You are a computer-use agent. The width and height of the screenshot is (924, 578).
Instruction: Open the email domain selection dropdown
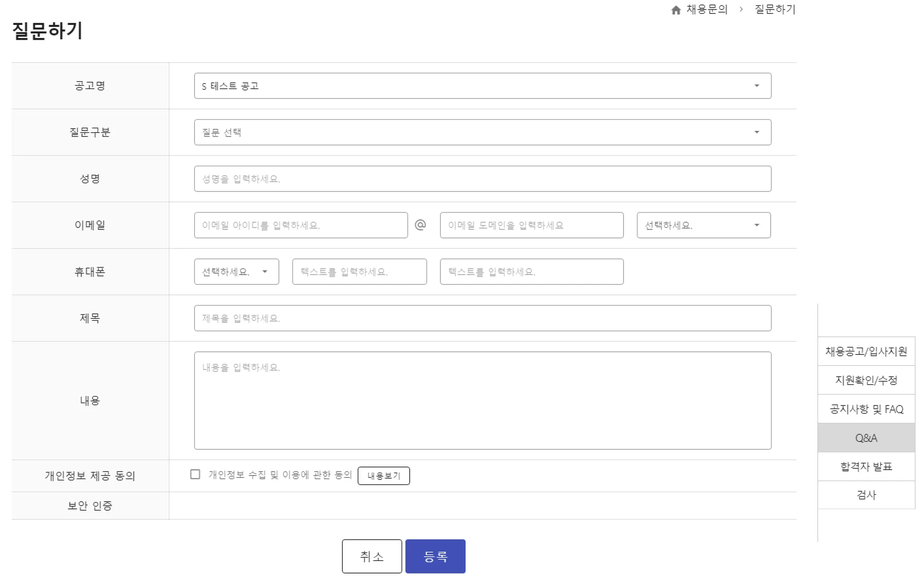tap(703, 225)
